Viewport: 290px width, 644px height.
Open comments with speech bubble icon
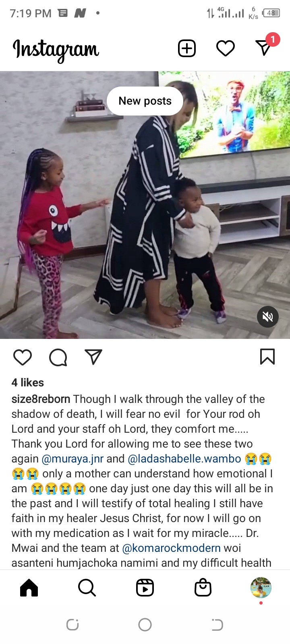click(58, 357)
